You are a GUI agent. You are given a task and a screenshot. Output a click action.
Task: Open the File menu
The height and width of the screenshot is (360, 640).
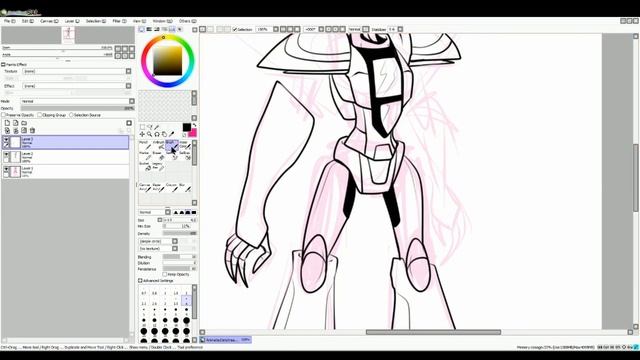pos(9,21)
